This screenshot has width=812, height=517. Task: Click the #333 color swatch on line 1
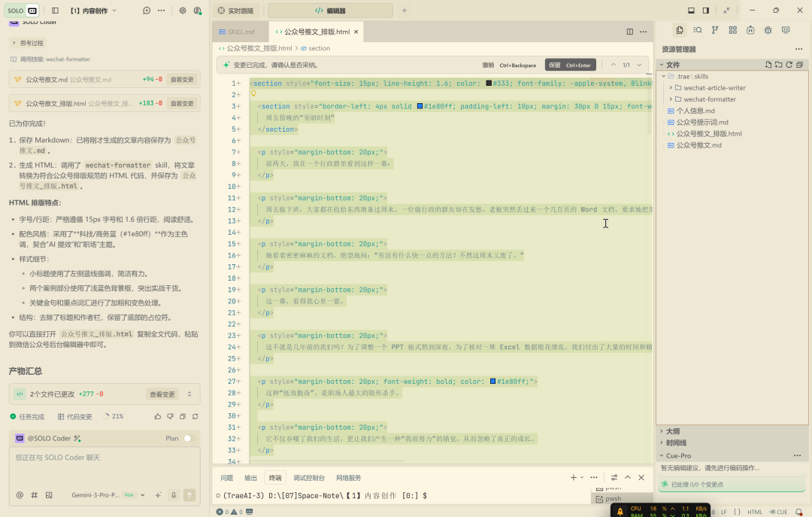(489, 84)
